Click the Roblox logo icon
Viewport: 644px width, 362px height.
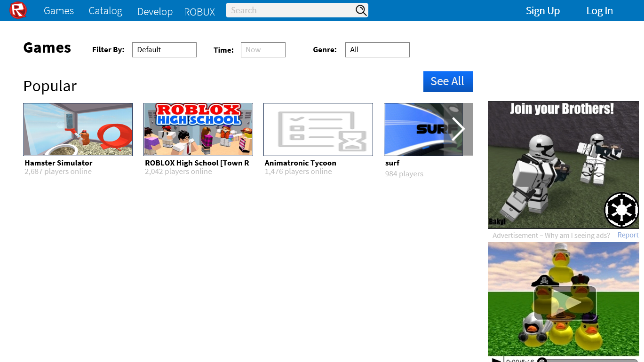pyautogui.click(x=18, y=10)
